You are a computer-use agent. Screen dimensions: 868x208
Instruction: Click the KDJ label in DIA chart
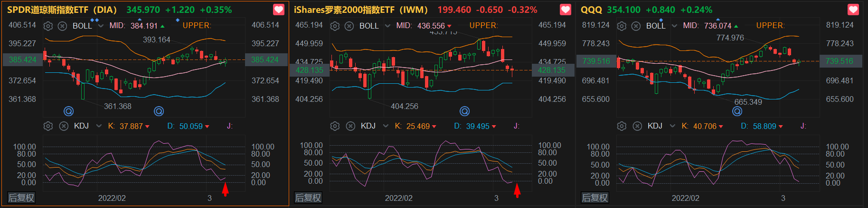[81, 126]
